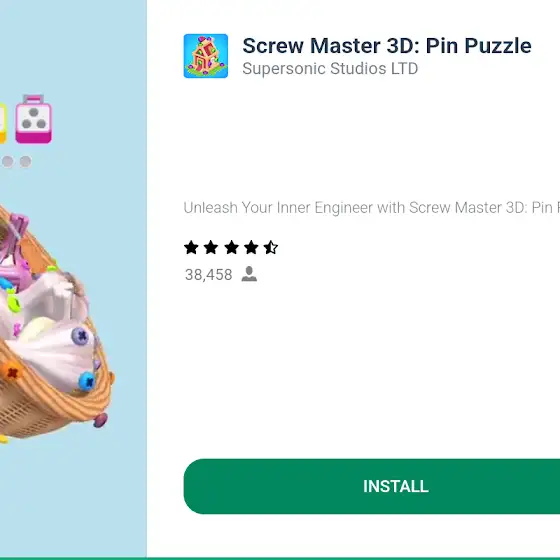
Task: Tap the lime green screw on the pillow
Action: 14,304
